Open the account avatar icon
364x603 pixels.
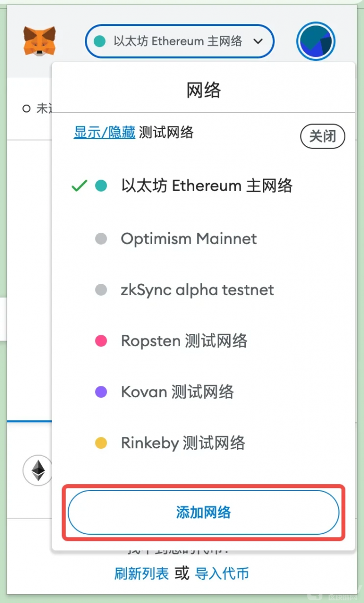[316, 40]
